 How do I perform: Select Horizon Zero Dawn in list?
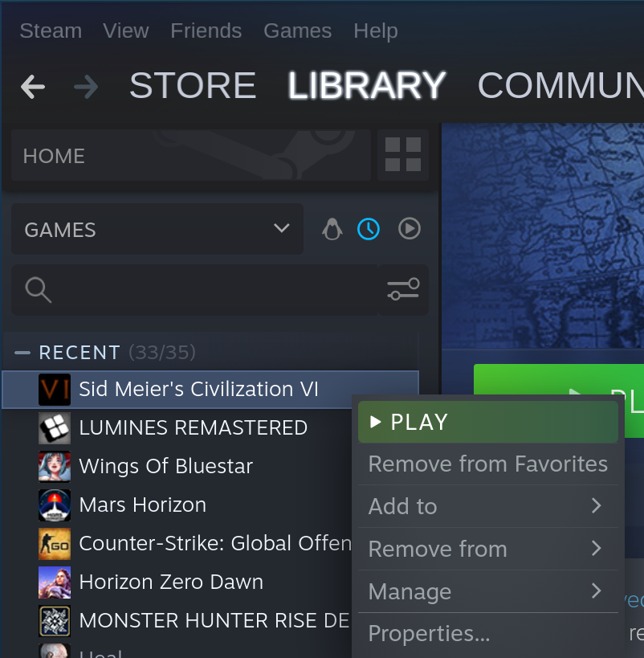tap(171, 582)
